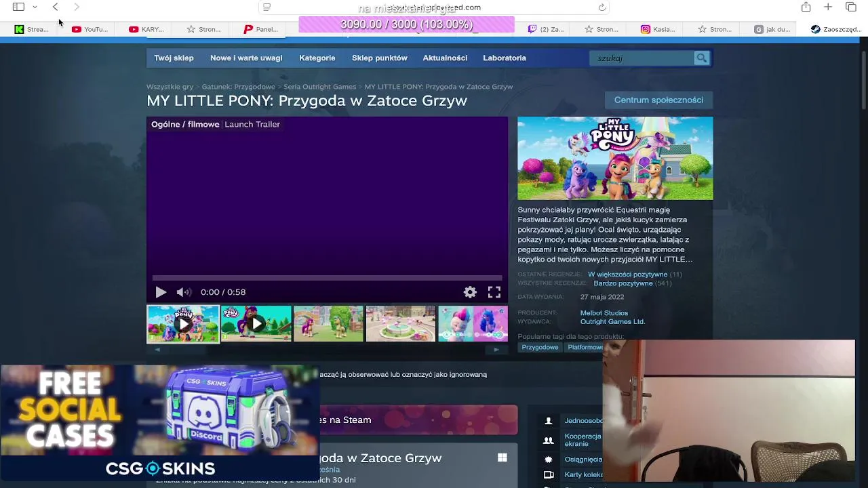Image resolution: width=868 pixels, height=488 pixels.
Task: Click the browser forward arrow
Action: pos(77,7)
